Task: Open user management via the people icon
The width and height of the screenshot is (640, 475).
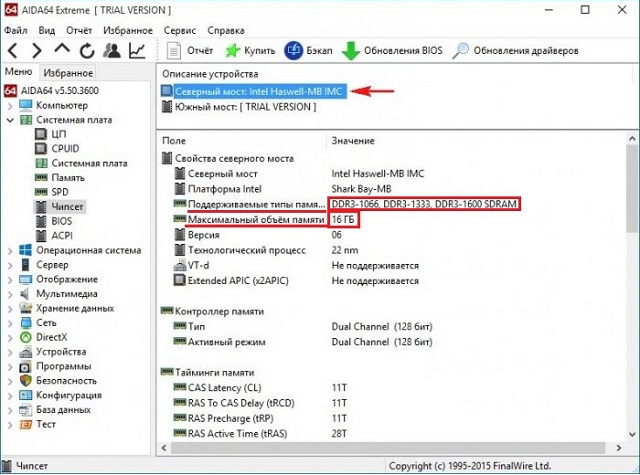Action: click(111, 51)
